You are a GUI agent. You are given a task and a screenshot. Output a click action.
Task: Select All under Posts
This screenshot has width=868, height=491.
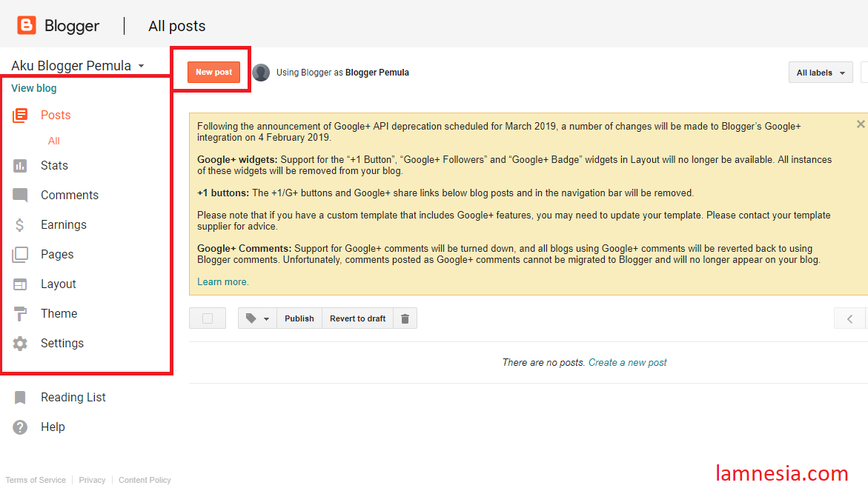[x=54, y=141]
